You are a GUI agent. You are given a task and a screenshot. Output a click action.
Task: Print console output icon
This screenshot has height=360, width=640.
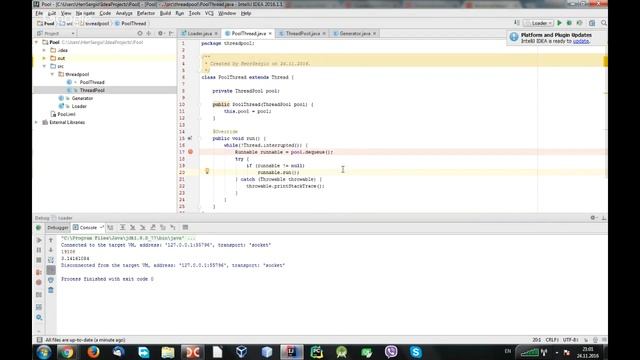[51, 280]
